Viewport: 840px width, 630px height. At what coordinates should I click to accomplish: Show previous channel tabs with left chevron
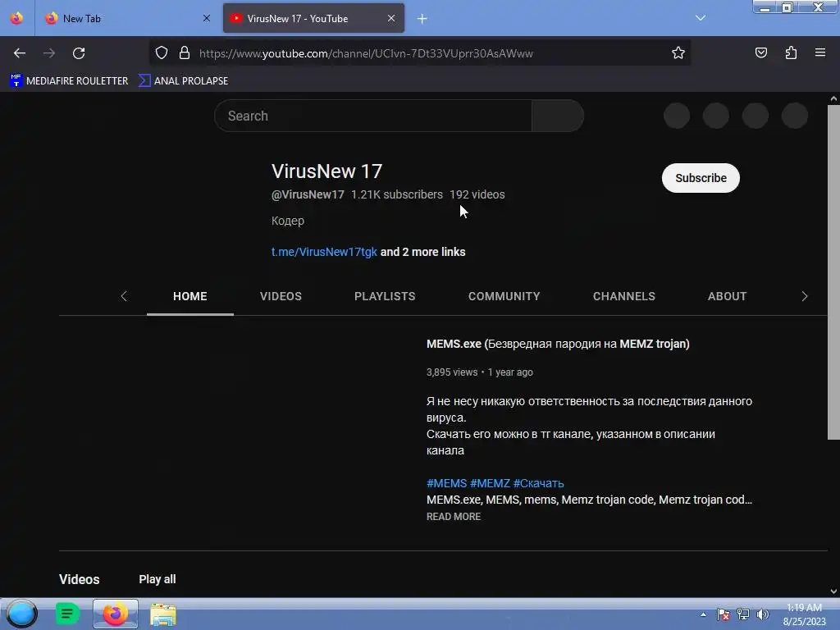pos(124,296)
